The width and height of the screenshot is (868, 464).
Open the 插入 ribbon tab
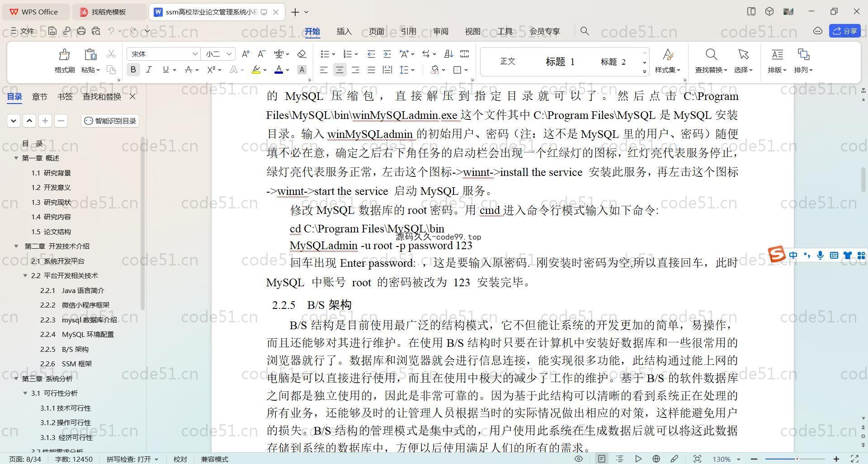click(344, 31)
